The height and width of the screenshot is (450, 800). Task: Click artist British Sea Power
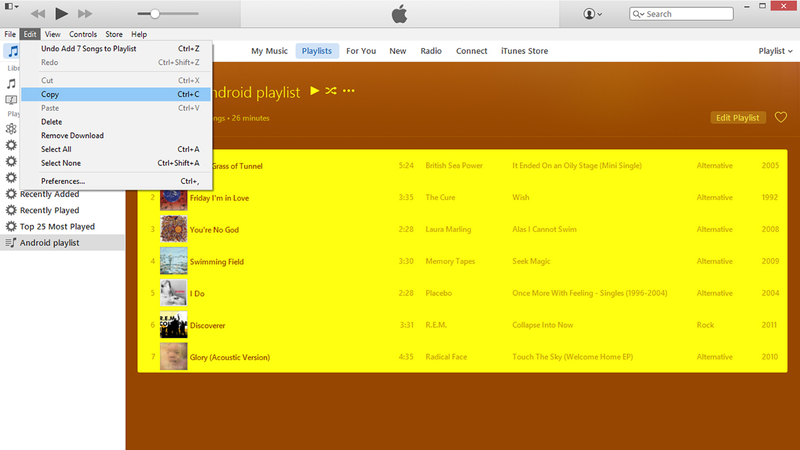coord(454,165)
